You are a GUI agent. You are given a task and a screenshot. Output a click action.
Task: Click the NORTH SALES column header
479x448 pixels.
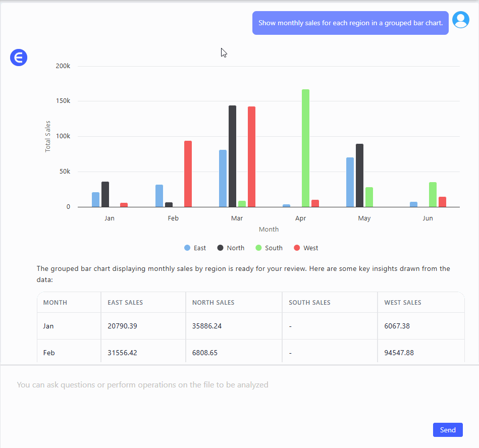pos(213,303)
